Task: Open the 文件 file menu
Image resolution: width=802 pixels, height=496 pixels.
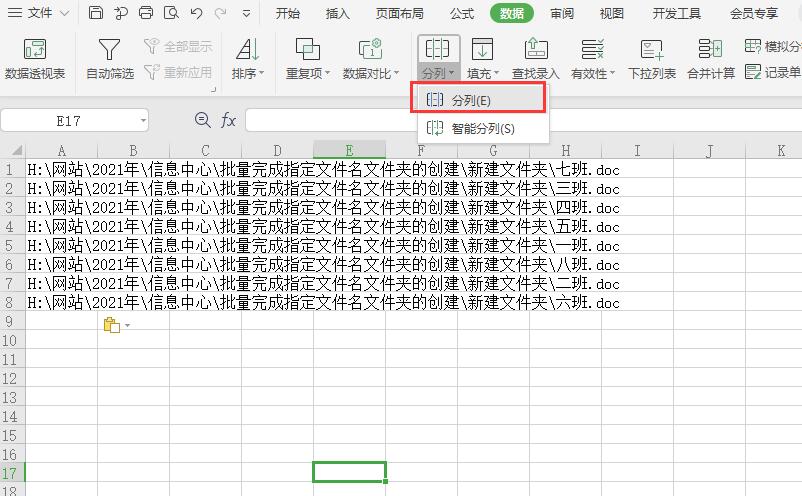Action: coord(40,13)
